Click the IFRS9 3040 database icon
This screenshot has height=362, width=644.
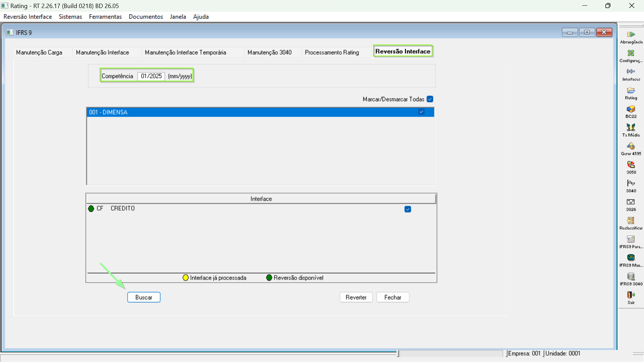click(631, 277)
